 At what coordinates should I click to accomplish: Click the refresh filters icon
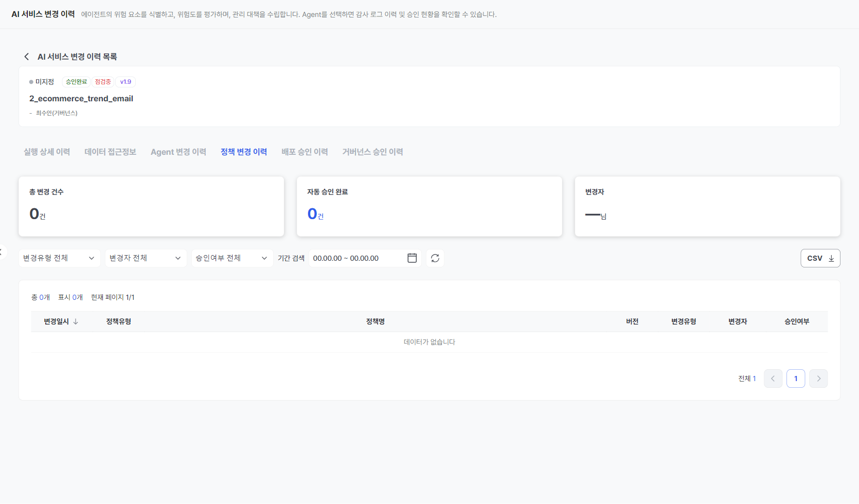(435, 258)
